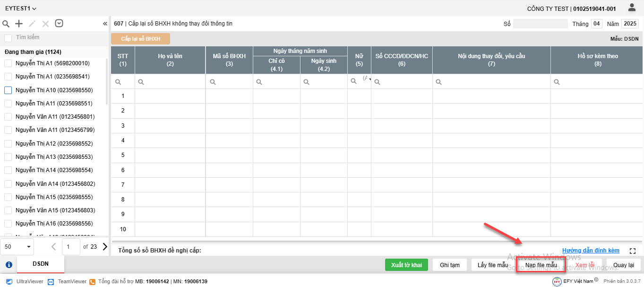Go to next page of employee list
The image size is (644, 287).
pyautogui.click(x=104, y=246)
